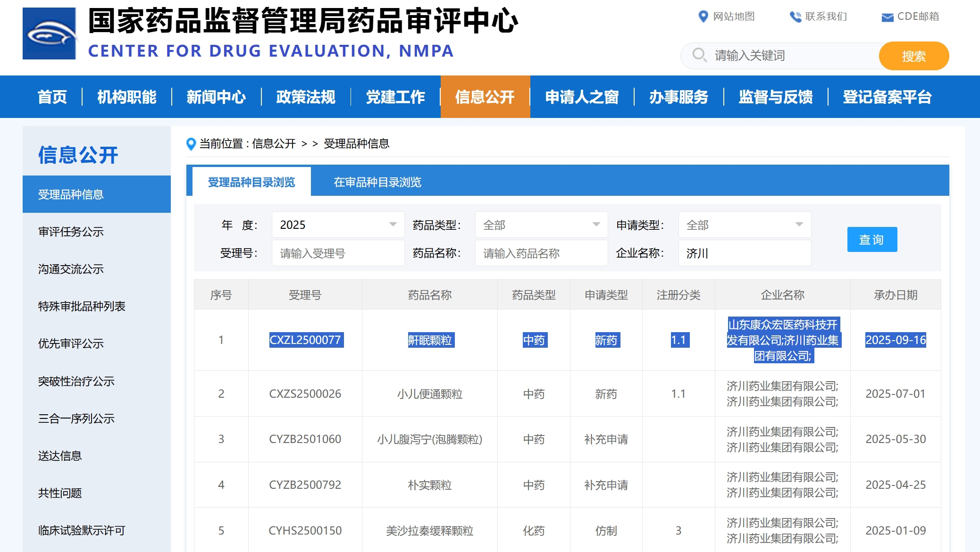
Task: Go to 首页 in navigation bar
Action: (x=52, y=97)
